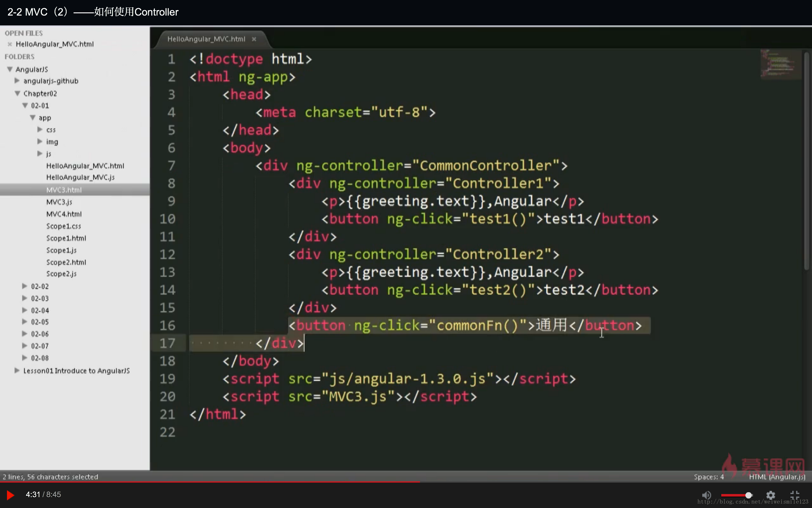Expand the angularjs-github folder
The height and width of the screenshot is (508, 812).
point(17,81)
